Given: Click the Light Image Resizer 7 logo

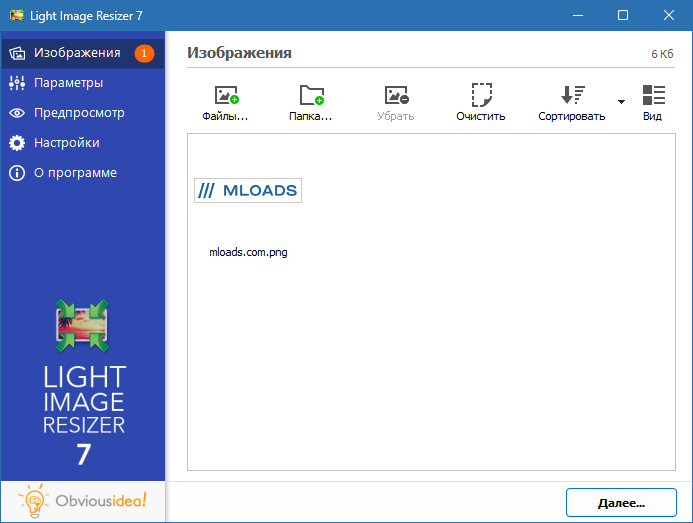Looking at the screenshot, I should [x=83, y=383].
